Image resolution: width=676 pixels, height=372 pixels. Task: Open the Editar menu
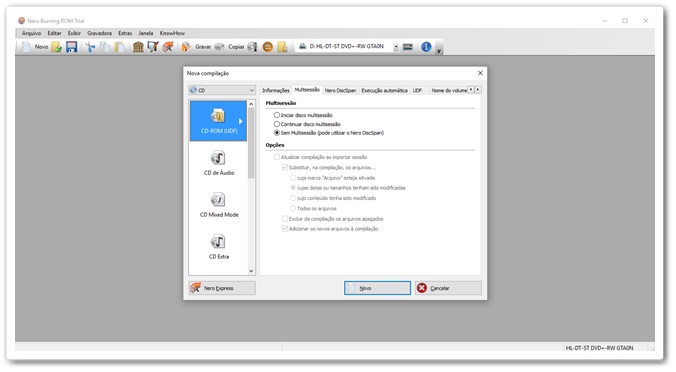pyautogui.click(x=54, y=33)
